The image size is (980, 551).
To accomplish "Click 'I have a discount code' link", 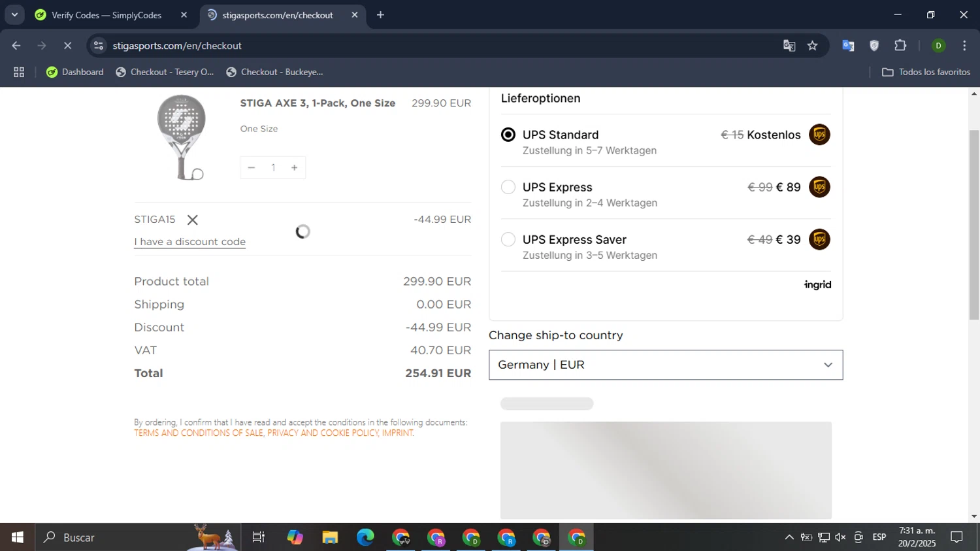I will (x=190, y=242).
